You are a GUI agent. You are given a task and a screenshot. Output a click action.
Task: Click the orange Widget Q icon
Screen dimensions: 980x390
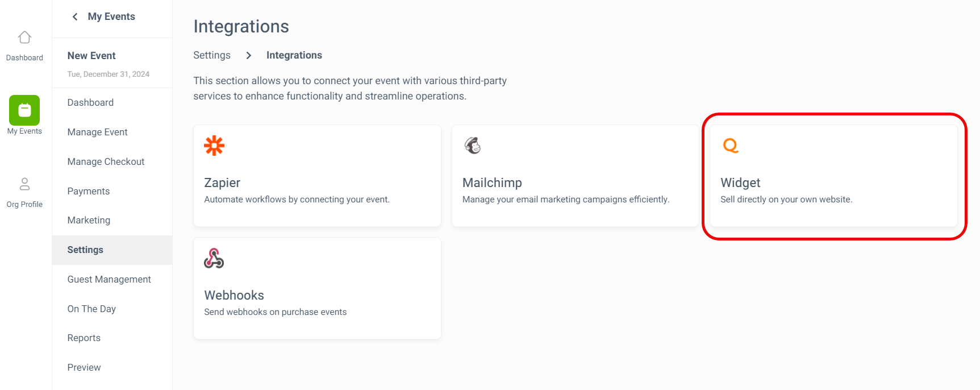pos(731,146)
